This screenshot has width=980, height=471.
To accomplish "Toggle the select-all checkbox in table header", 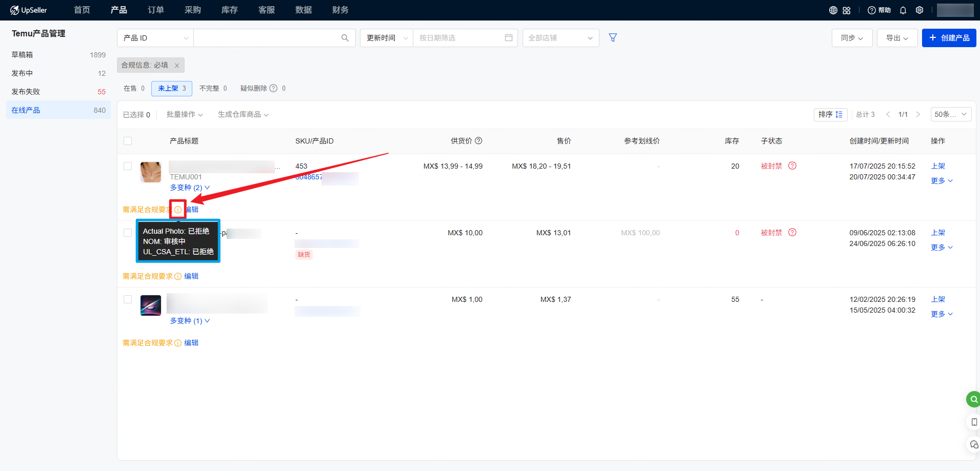I will [x=128, y=141].
